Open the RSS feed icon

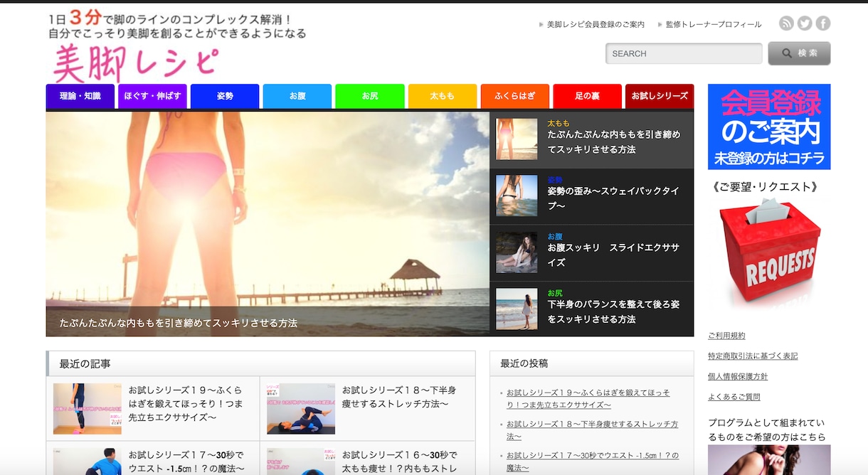(786, 23)
